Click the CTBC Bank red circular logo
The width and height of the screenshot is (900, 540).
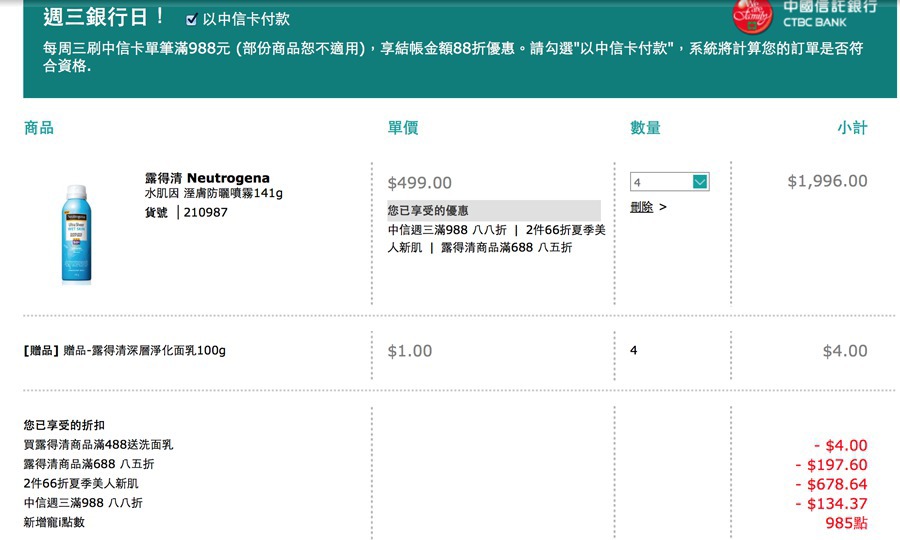[x=752, y=16]
